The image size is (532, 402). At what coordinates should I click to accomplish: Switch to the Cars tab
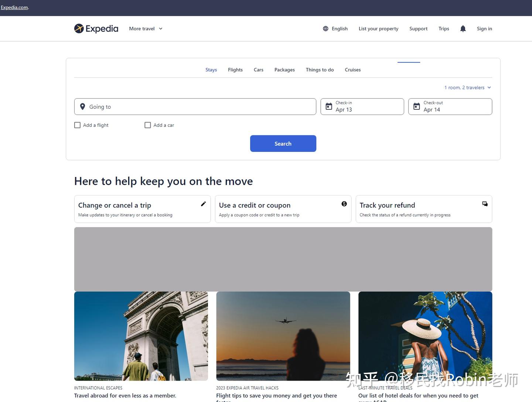coord(259,70)
